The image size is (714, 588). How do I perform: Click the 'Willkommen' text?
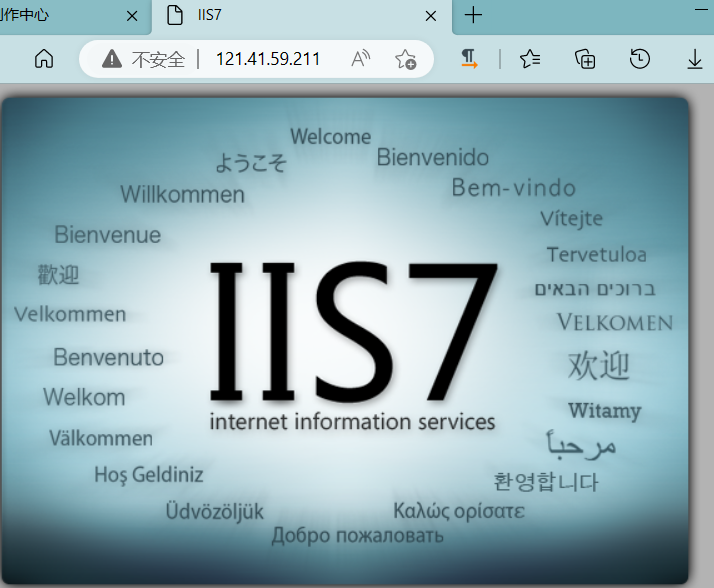183,194
